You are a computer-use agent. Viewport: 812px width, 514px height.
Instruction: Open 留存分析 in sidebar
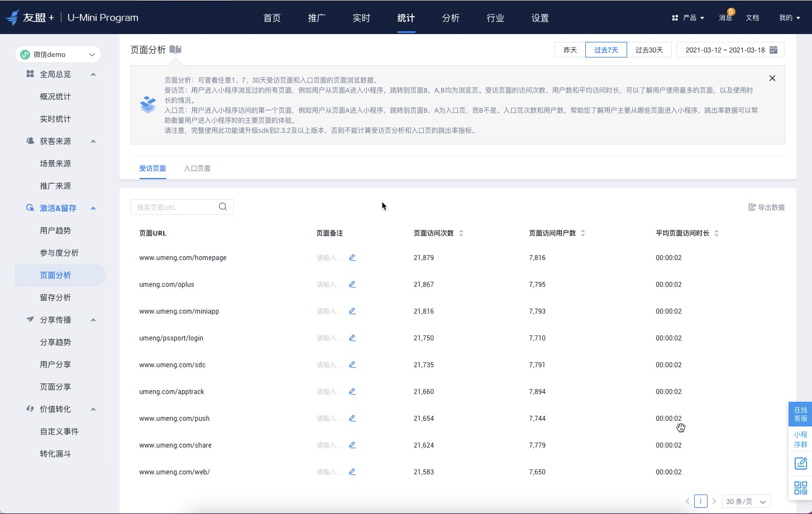(55, 297)
